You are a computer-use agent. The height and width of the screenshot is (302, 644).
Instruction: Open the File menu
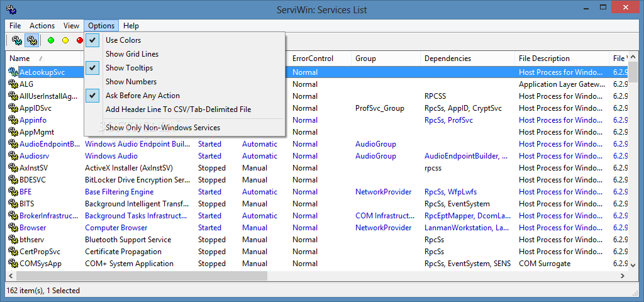(x=15, y=25)
